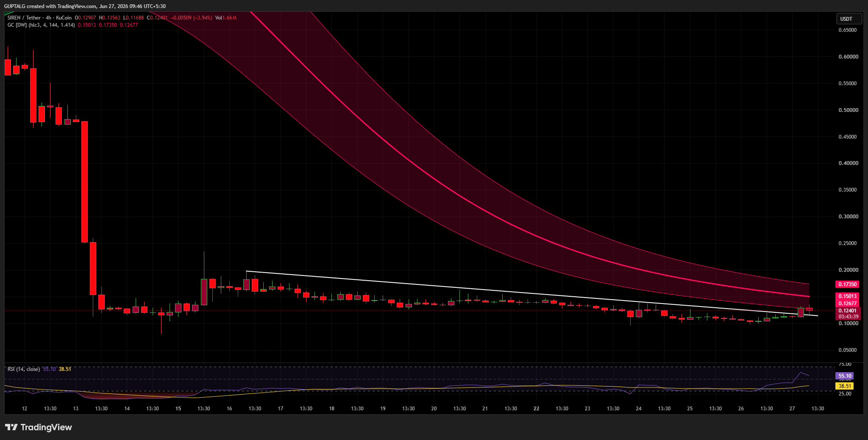Click the 0.35000 price axis label
868x440 pixels.
coord(848,190)
